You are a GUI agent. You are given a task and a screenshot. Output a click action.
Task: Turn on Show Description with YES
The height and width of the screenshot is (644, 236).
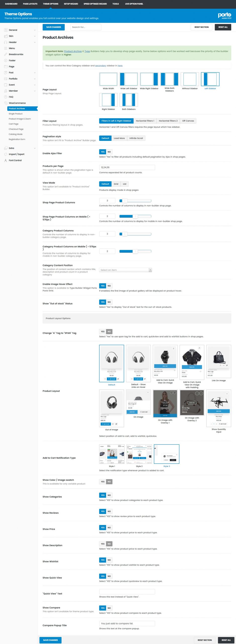point(103,544)
